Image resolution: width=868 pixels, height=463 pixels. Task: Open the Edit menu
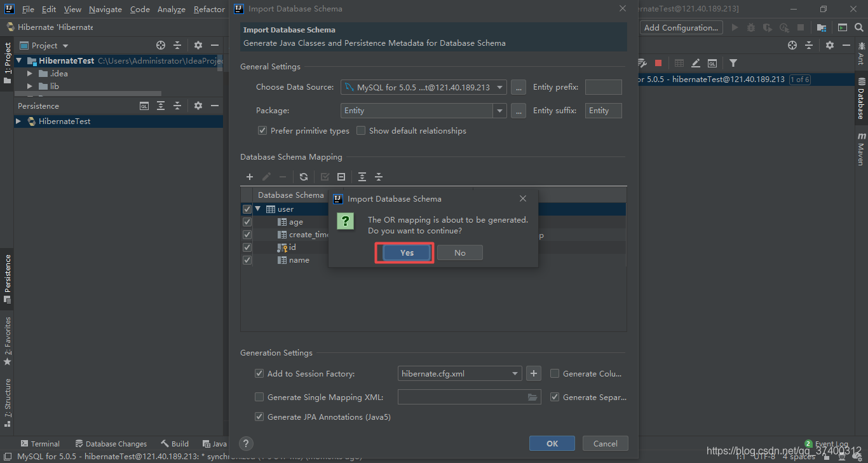pos(49,9)
